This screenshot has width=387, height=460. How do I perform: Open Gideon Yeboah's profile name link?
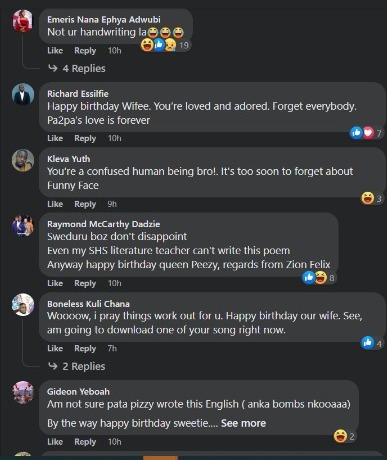click(x=78, y=392)
